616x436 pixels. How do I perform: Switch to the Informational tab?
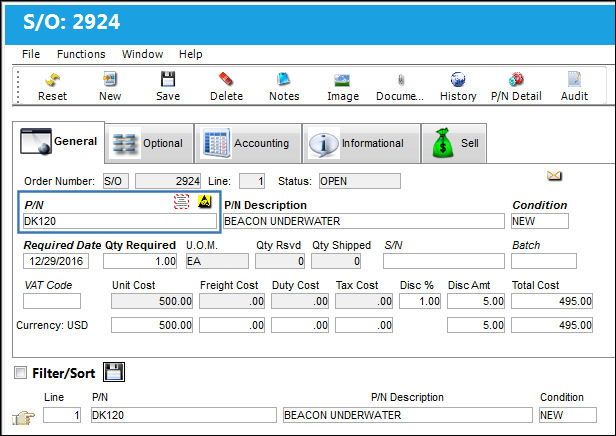point(361,143)
